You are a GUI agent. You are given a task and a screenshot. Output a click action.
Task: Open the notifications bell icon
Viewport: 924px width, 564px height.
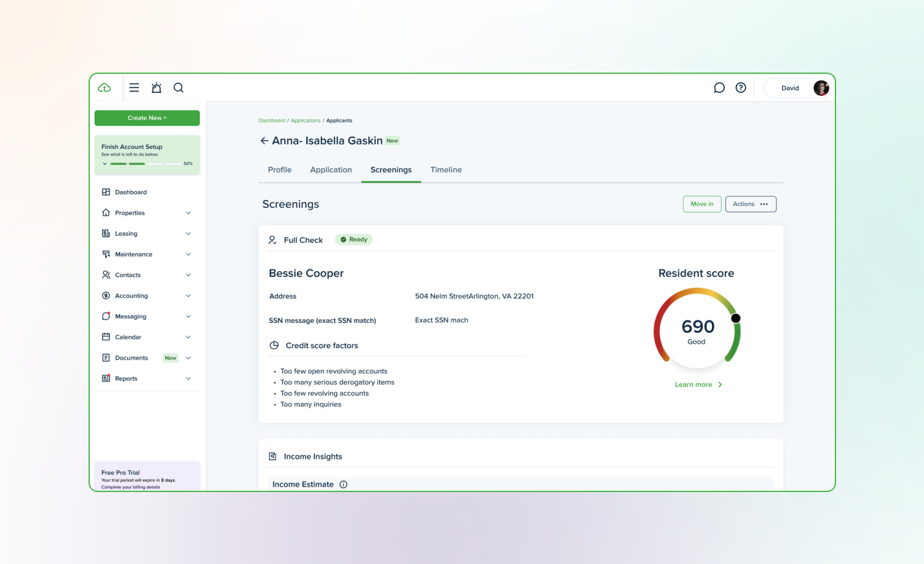pyautogui.click(x=156, y=88)
